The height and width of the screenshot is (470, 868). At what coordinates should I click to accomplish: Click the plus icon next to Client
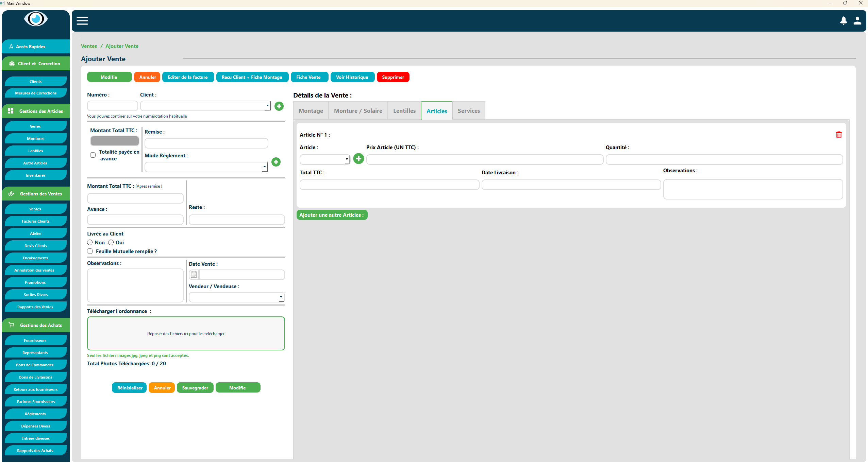(x=279, y=106)
